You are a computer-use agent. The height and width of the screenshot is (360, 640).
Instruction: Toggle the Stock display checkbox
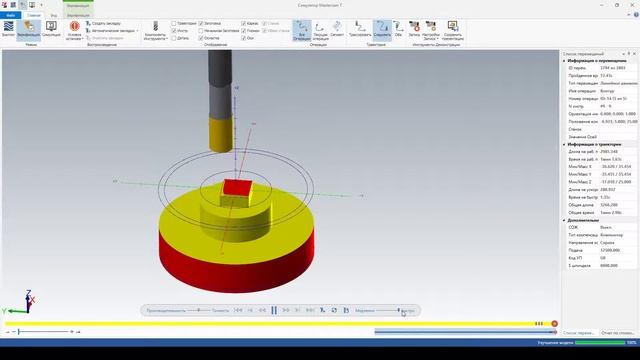click(200, 24)
